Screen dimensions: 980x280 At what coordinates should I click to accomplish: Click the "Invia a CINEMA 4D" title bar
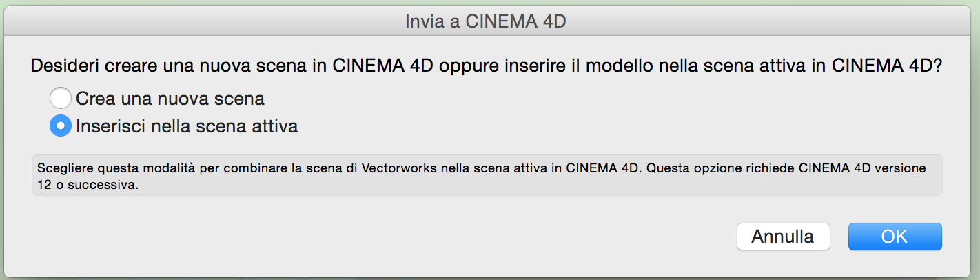click(x=486, y=21)
